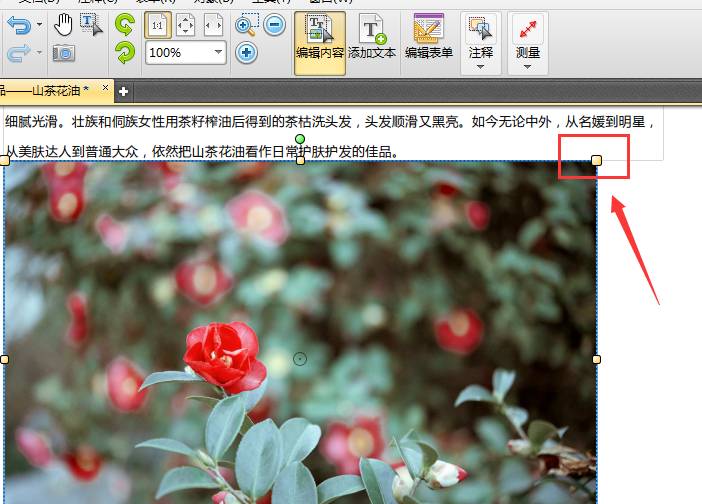This screenshot has width=702, height=504.
Task: Click the Undo arrow icon
Action: point(20,23)
